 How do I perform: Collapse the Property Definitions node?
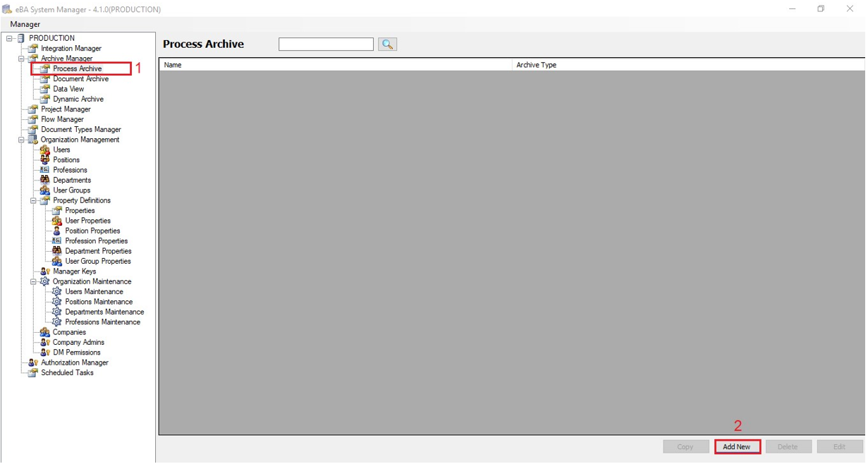pyautogui.click(x=33, y=201)
